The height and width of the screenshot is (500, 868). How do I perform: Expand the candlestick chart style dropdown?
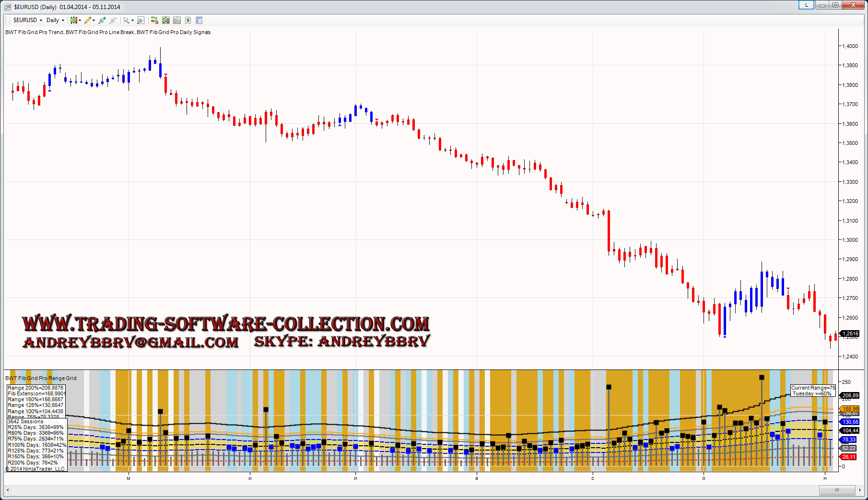[x=75, y=20]
